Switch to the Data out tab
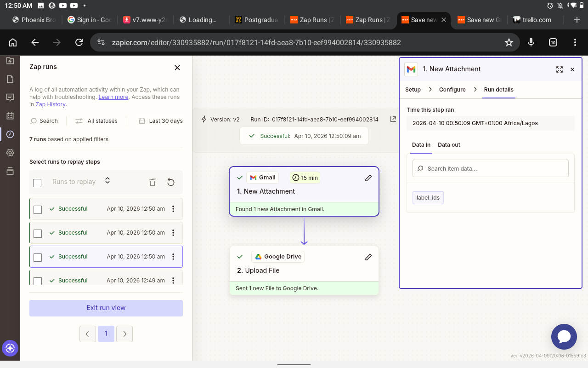588x368 pixels. point(449,145)
